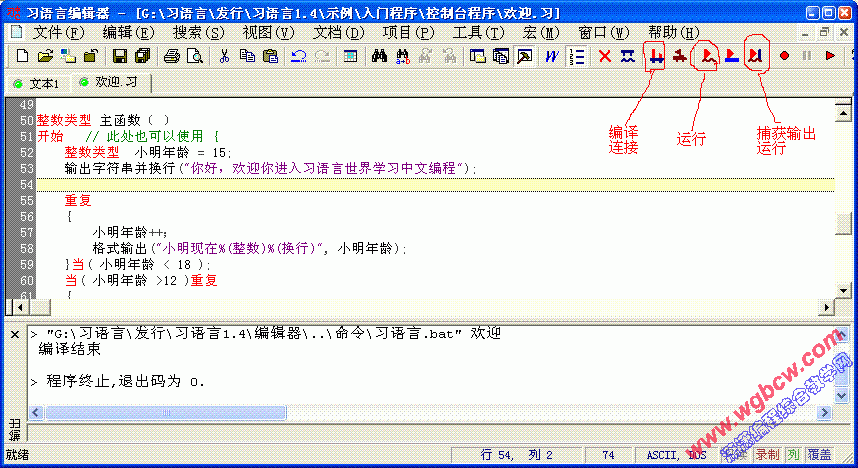Switch to the 文本1 tab
The height and width of the screenshot is (468, 858).
pos(37,83)
